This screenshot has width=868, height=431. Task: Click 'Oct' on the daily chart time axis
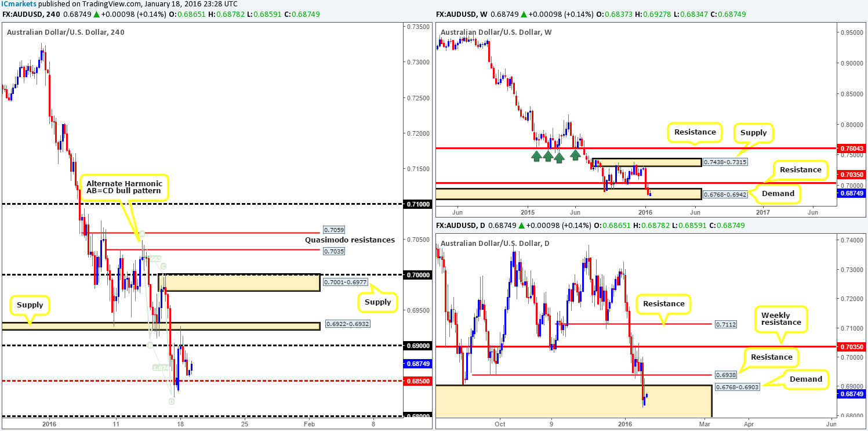point(500,424)
